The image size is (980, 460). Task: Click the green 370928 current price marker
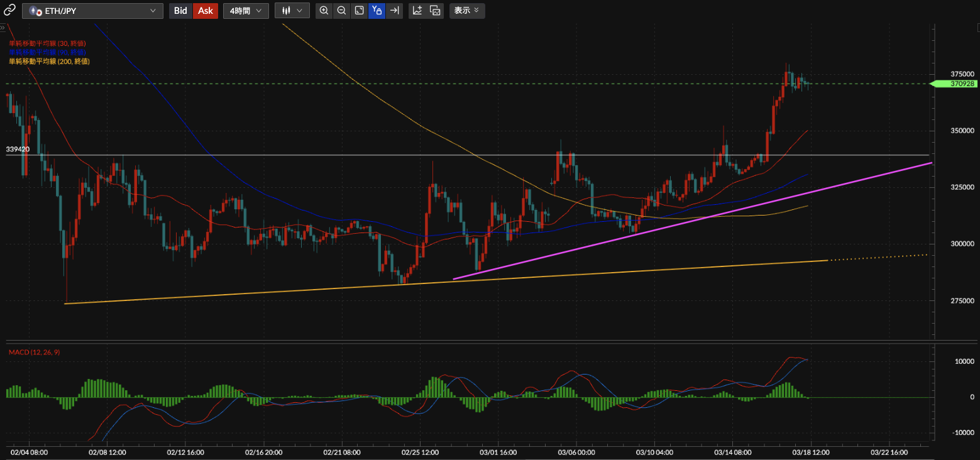pos(953,84)
